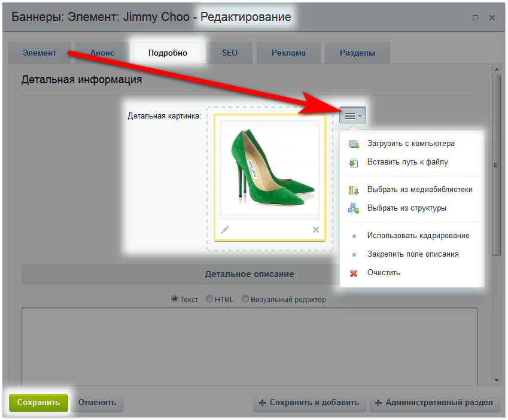The image size is (508, 420).
Task: Maximize the dialog using the square icon
Action: pos(475,18)
